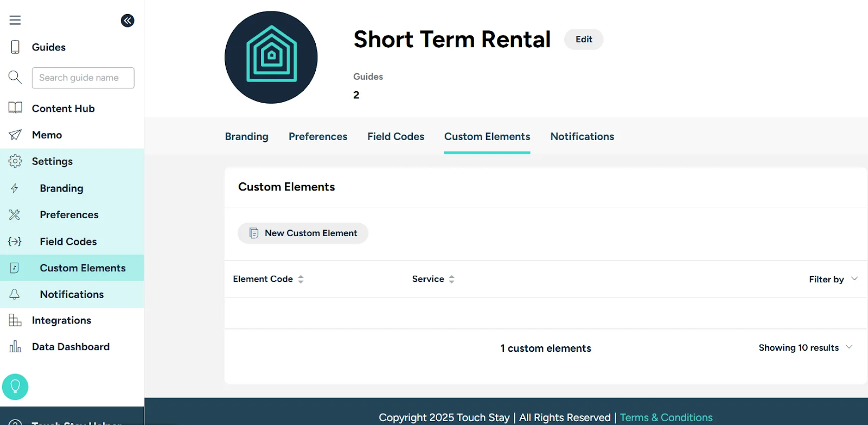The height and width of the screenshot is (425, 868).
Task: Click the Settings gear icon
Action: (x=15, y=161)
